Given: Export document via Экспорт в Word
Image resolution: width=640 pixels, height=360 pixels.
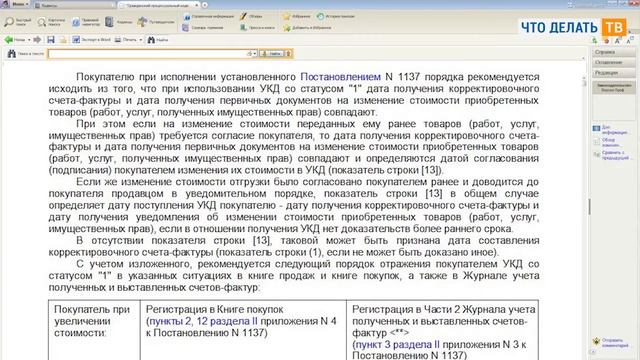Looking at the screenshot, I should [x=91, y=40].
